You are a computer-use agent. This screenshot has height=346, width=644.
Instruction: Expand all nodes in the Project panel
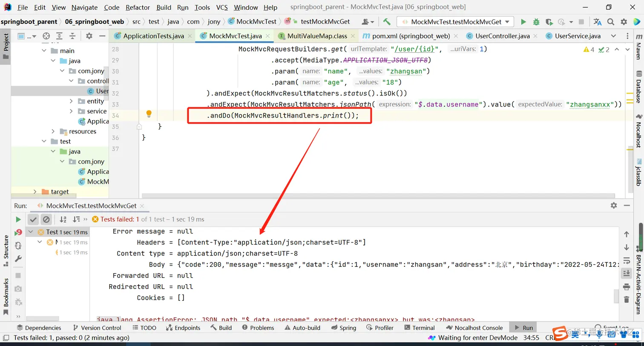pyautogui.click(x=59, y=36)
